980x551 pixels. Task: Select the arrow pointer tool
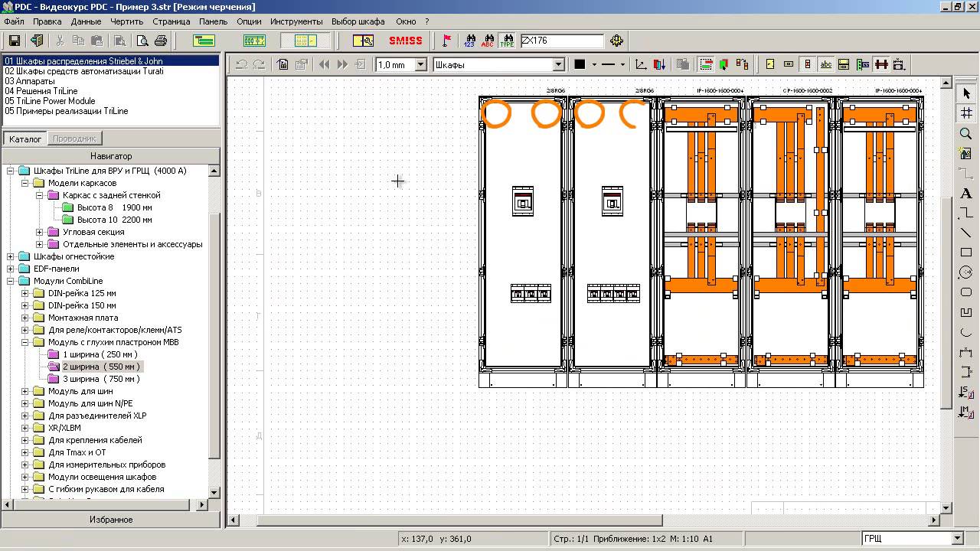coord(966,93)
